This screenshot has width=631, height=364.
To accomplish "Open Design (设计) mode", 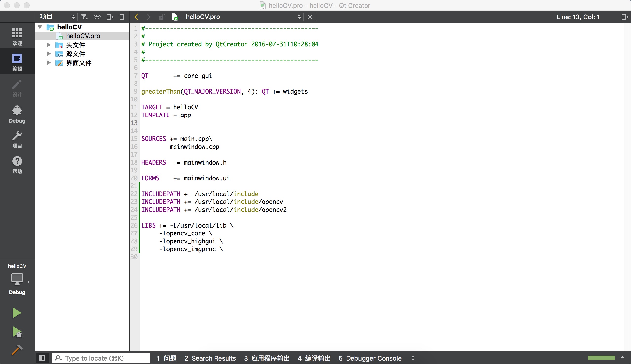I will 17,88.
